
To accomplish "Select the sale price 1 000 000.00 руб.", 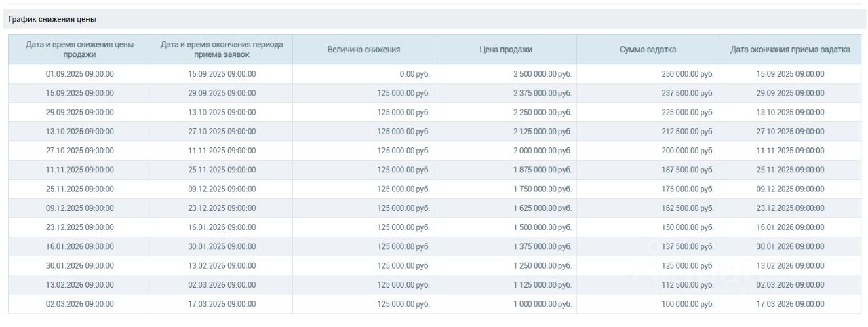I will tap(542, 304).
